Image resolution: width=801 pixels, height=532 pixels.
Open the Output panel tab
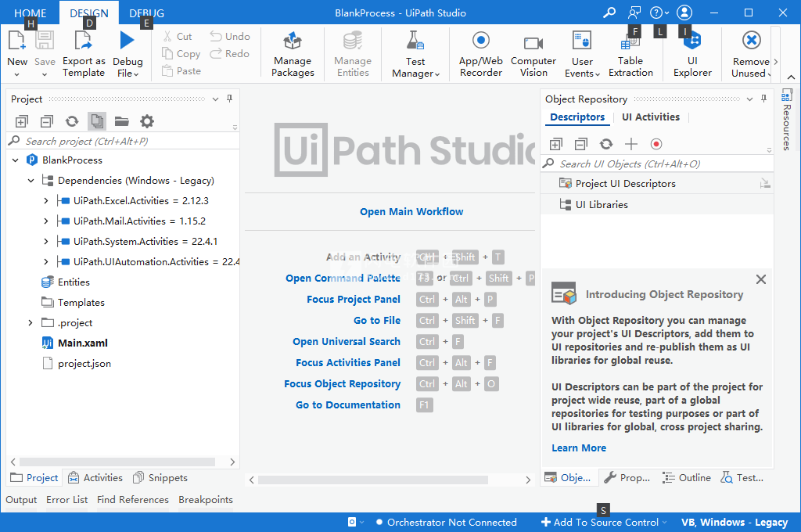point(21,500)
